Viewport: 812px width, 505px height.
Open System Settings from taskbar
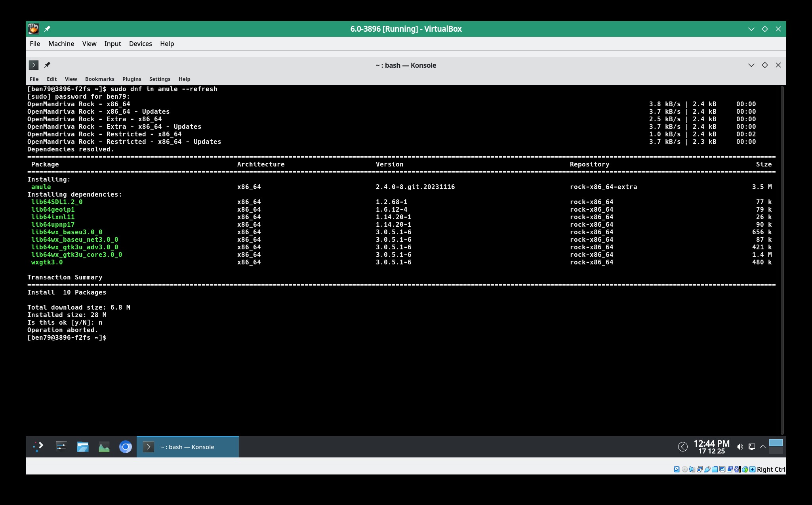[x=61, y=447]
